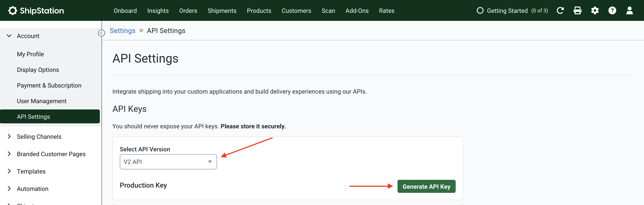Open the Customers menu item
644x205 pixels.
(x=296, y=10)
